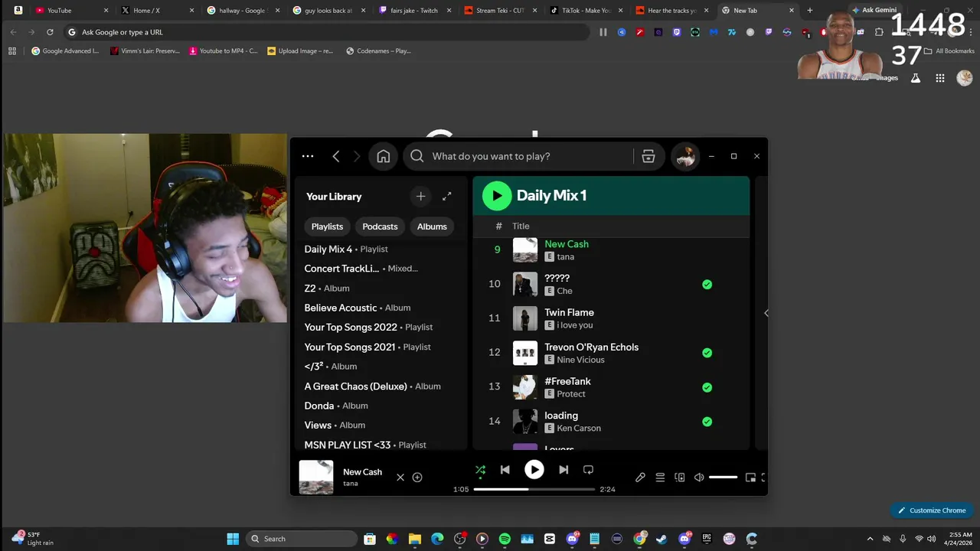Screen dimensions: 980x551
Task: Adjust the volume slider
Action: point(724,478)
